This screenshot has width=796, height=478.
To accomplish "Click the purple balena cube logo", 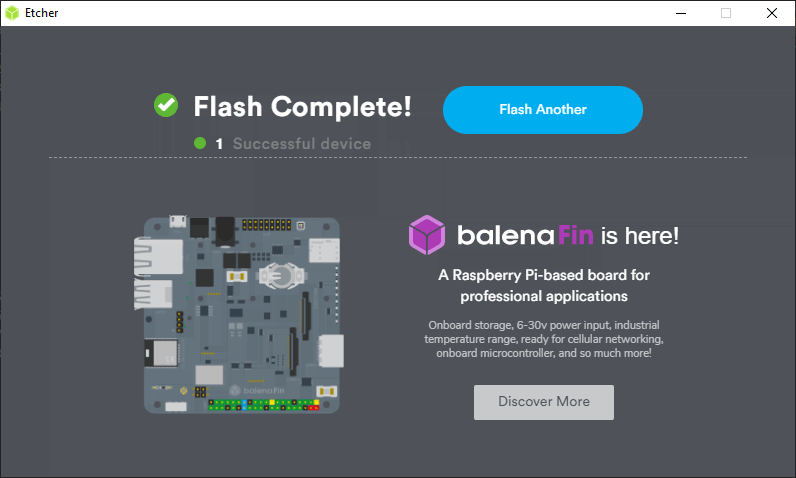I will (427, 234).
